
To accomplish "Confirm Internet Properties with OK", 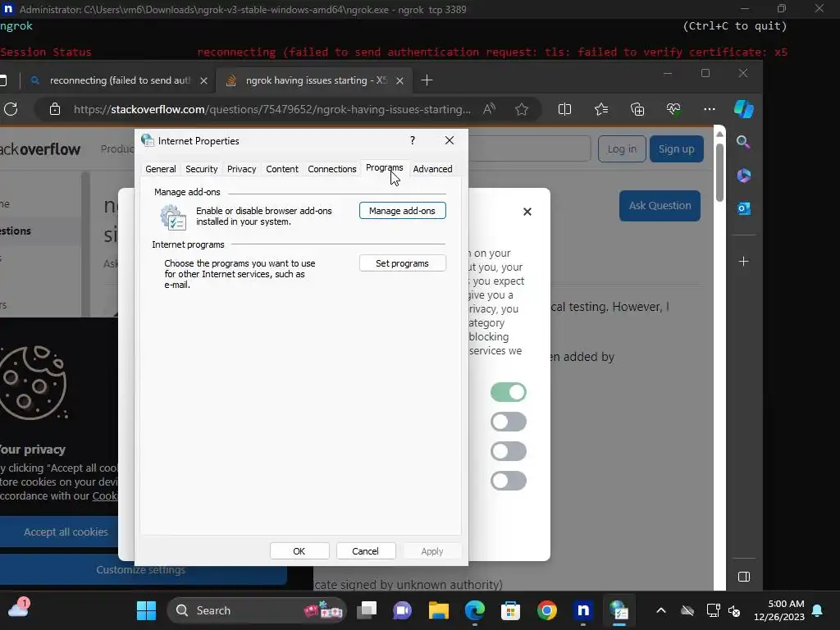I will pyautogui.click(x=299, y=550).
